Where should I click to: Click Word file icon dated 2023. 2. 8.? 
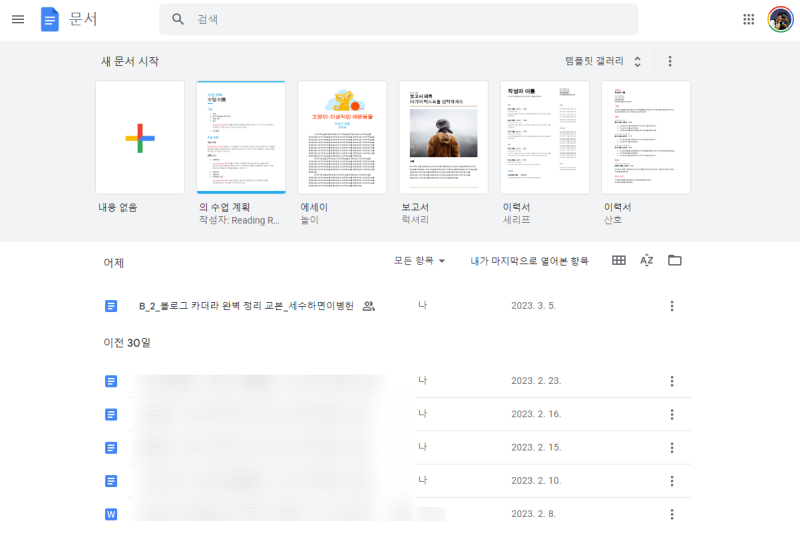coord(111,514)
